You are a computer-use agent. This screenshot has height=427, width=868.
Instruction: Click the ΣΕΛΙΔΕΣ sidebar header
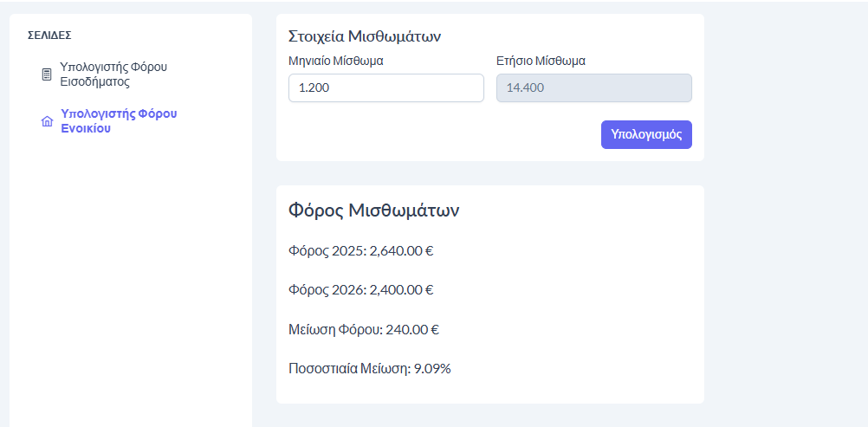[49, 36]
